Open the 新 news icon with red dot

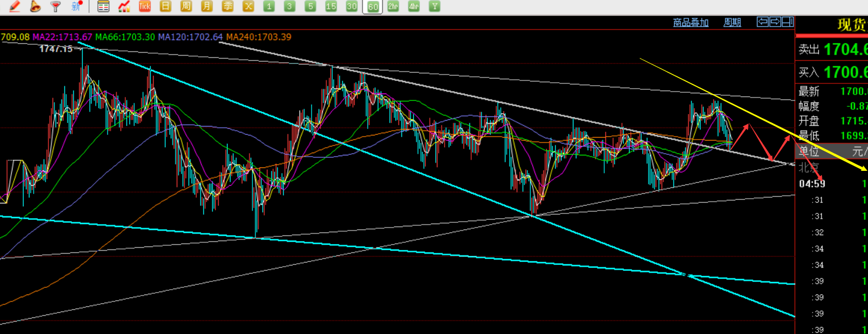click(x=76, y=7)
